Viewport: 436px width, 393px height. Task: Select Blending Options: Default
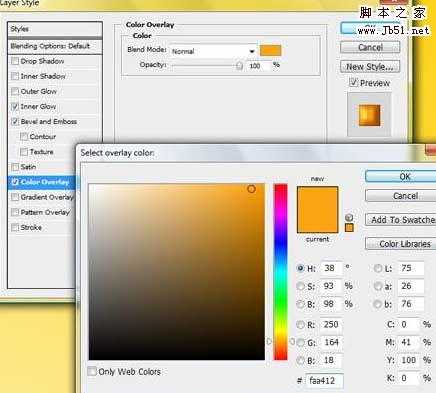click(x=55, y=46)
